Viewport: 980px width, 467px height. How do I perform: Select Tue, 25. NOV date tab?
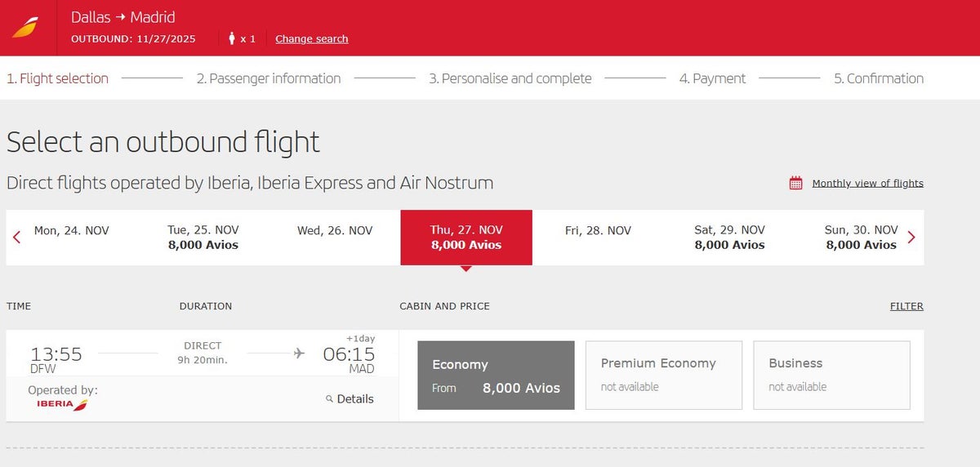203,238
